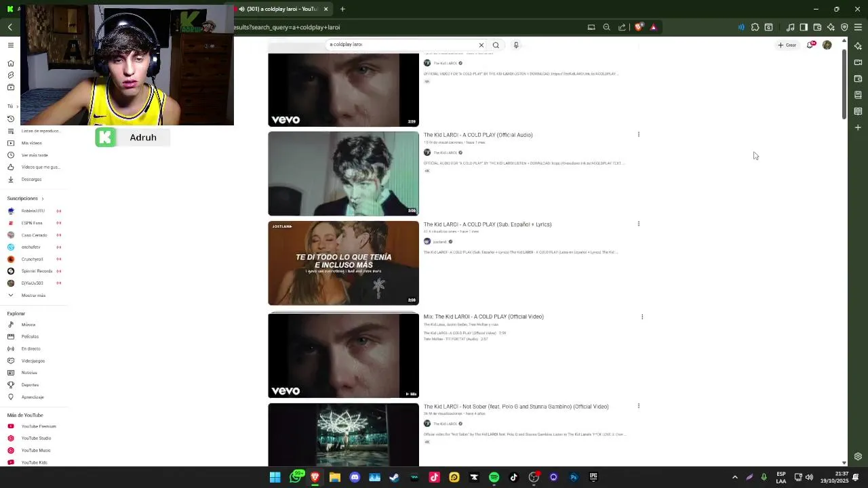Screen dimensions: 868x488
Task: Play the 'TE DI TODO LO QUE TENÍA' thumbnail
Action: 343,263
